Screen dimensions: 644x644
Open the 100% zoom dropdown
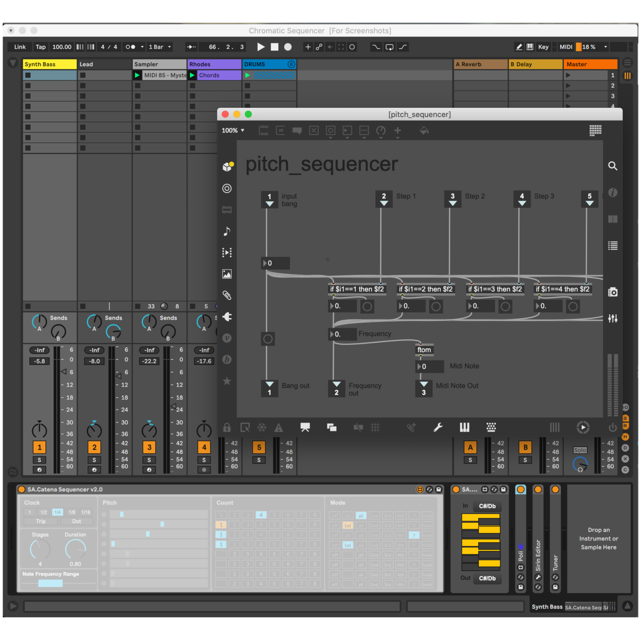pyautogui.click(x=233, y=131)
